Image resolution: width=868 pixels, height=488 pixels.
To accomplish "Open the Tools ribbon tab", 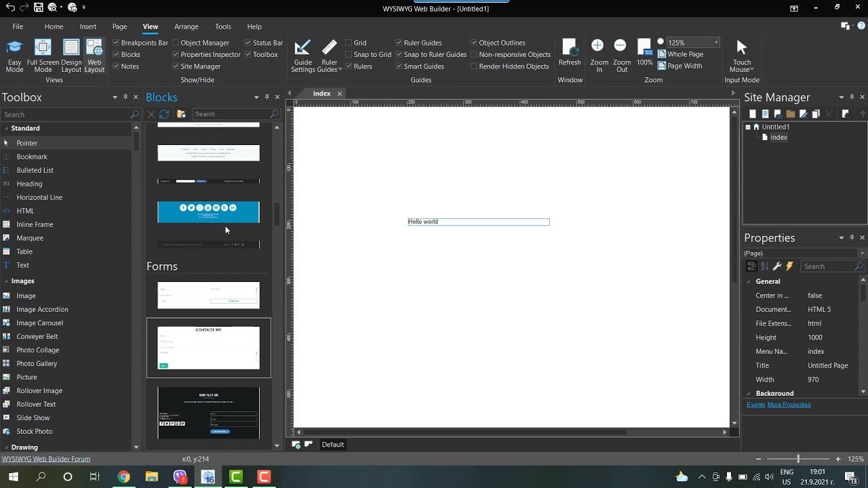I will [223, 26].
